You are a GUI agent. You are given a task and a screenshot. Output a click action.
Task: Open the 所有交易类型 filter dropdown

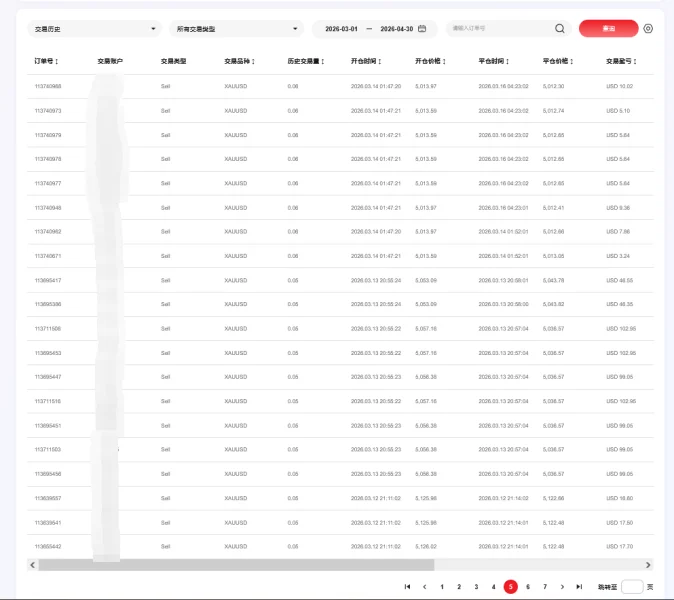[x=236, y=29]
